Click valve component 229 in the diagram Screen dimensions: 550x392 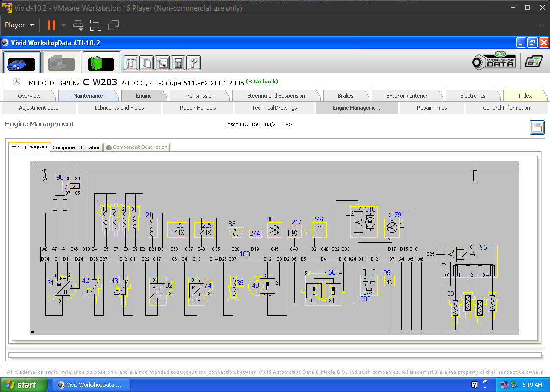pos(204,230)
